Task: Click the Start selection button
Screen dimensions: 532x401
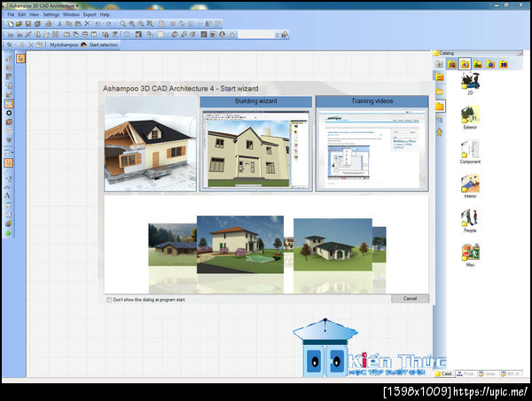Action: coord(99,45)
